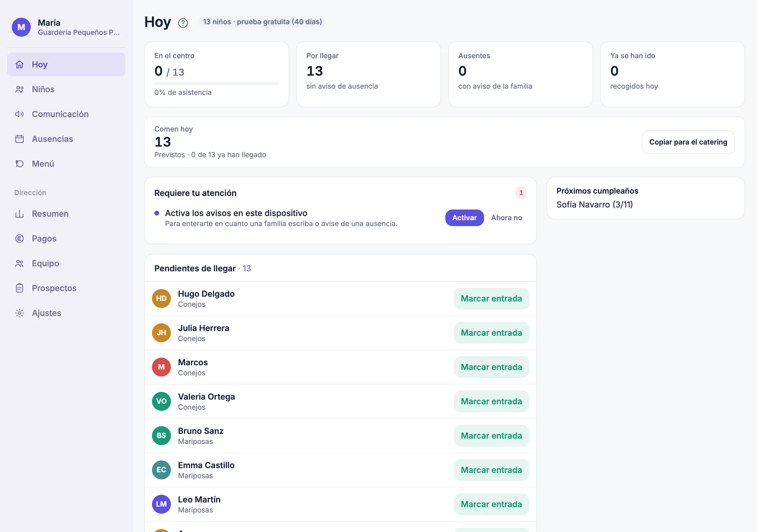The width and height of the screenshot is (757, 532).
Task: Click Marcos's red M avatar
Action: point(161,367)
